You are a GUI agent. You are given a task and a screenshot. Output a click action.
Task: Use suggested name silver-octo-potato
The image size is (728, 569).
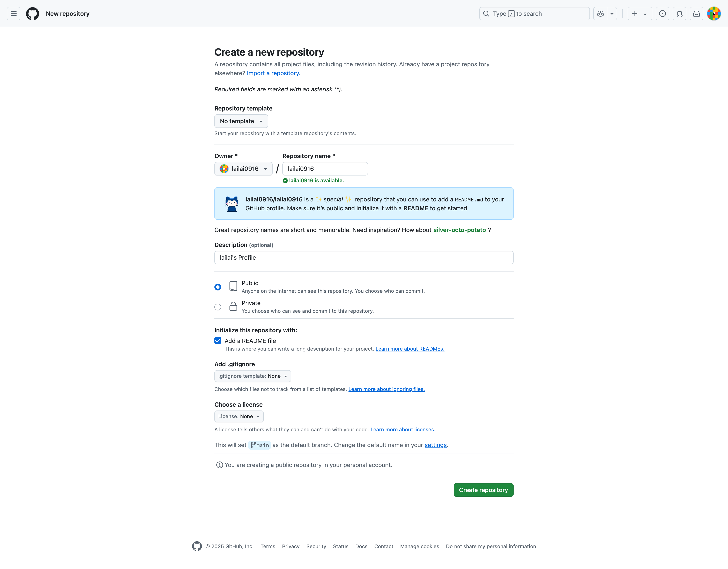459,230
